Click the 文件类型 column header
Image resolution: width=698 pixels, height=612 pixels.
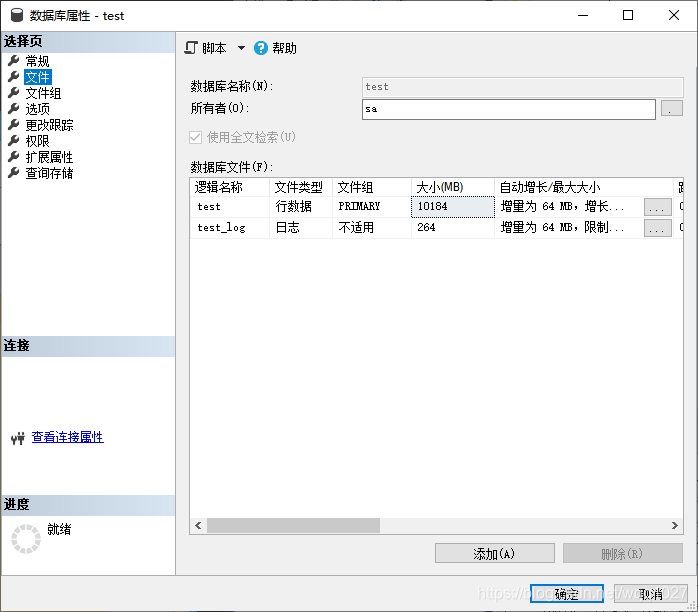tap(301, 187)
